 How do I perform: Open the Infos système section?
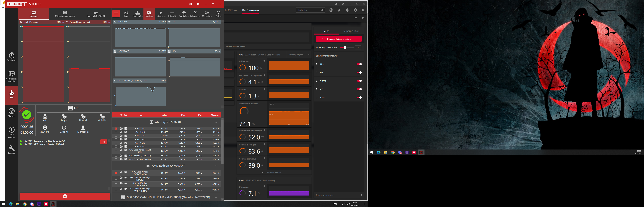click(x=11, y=132)
